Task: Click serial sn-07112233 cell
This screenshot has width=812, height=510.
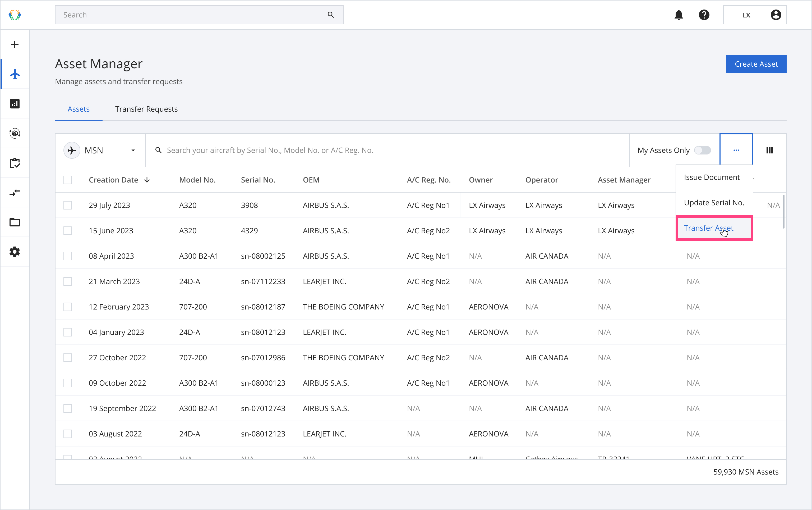Action: pyautogui.click(x=263, y=282)
